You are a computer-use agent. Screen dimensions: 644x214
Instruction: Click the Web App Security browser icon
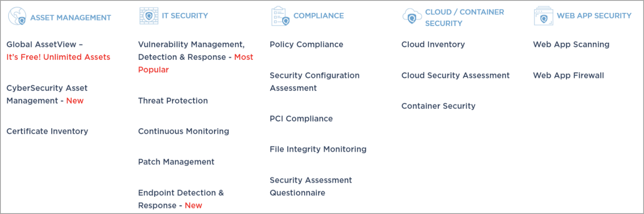tap(543, 16)
